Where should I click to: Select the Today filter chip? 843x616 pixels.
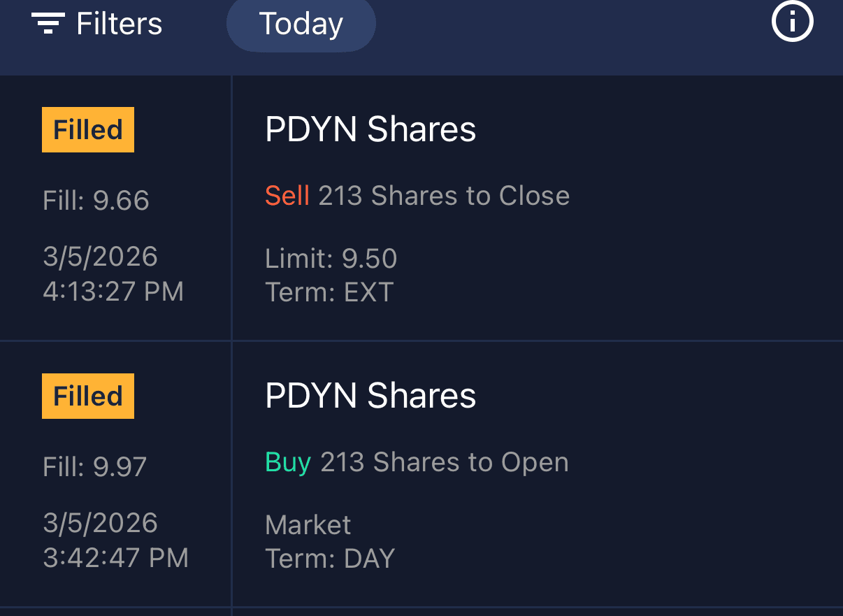(x=301, y=24)
